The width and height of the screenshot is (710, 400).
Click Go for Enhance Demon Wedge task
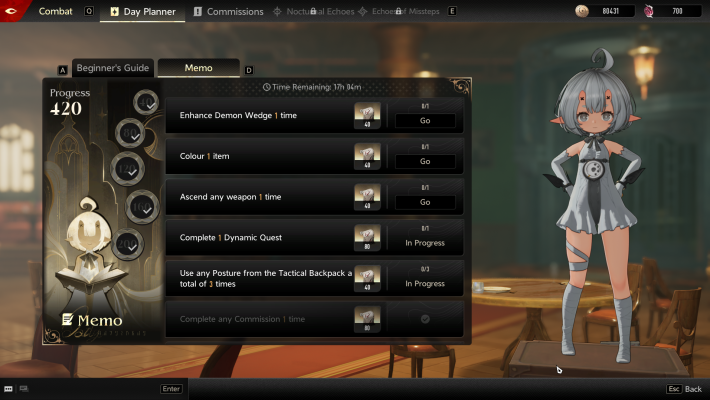point(425,120)
